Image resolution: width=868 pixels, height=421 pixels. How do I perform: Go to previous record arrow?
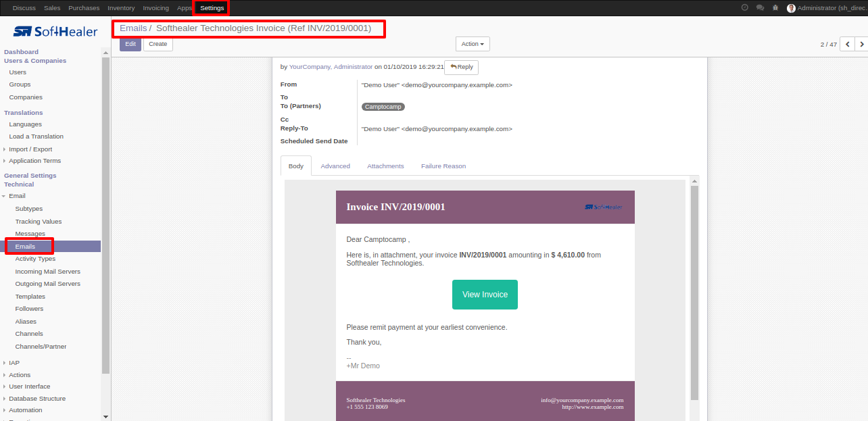(848, 44)
